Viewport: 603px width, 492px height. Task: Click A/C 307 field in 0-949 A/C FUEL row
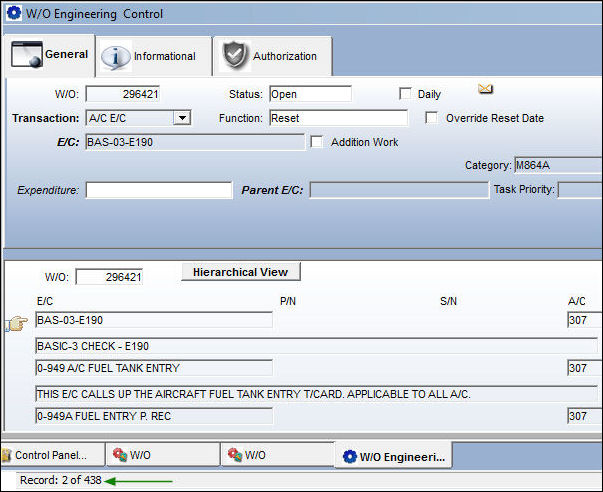585,368
